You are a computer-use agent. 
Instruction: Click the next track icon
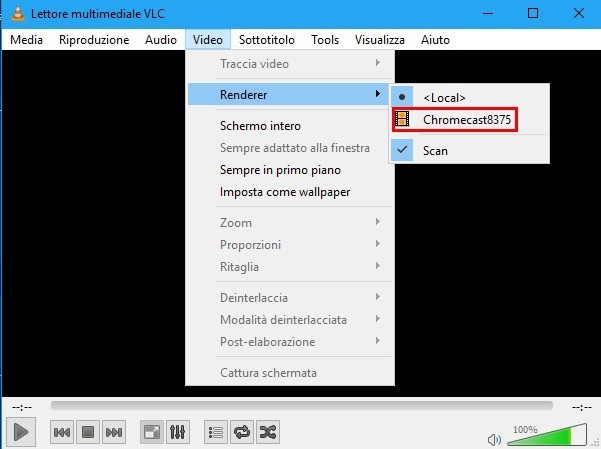tap(114, 433)
